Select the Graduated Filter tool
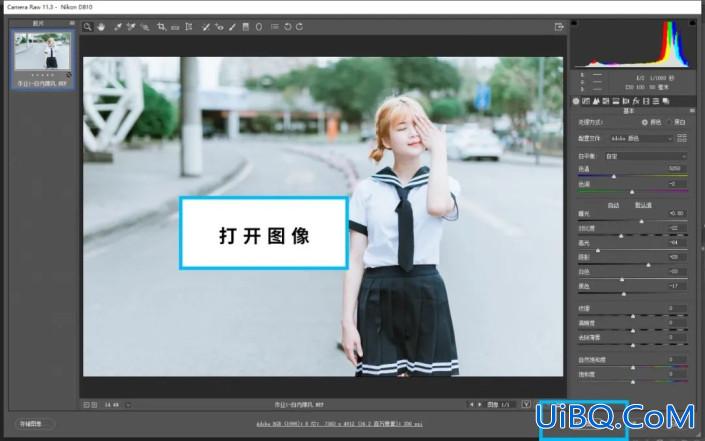 (245, 27)
